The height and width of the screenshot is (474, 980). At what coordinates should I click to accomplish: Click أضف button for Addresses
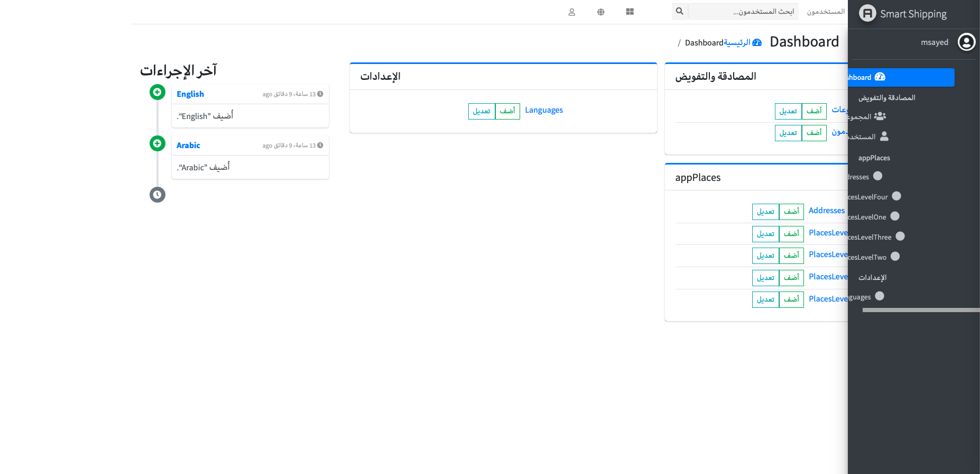click(791, 212)
